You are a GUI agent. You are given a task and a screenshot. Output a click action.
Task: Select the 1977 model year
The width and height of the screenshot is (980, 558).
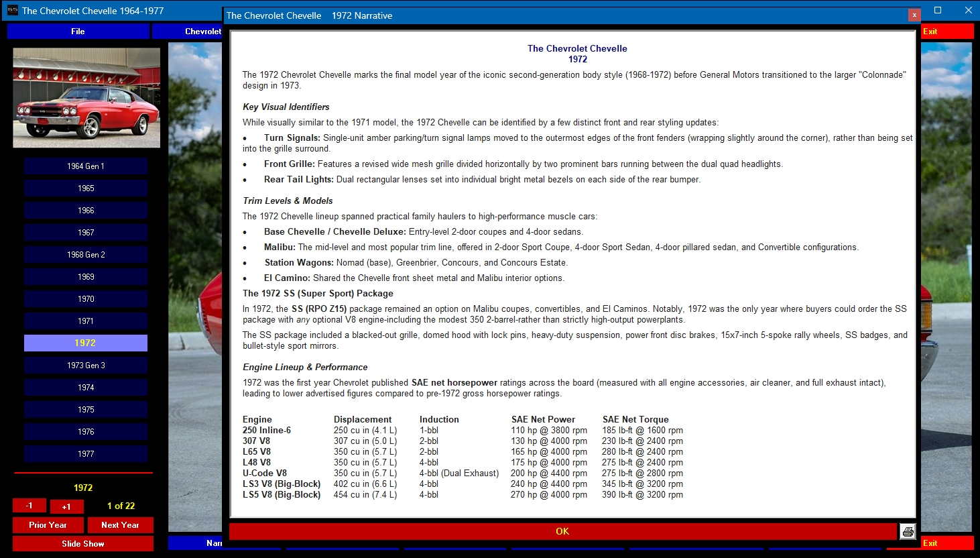[86, 454]
